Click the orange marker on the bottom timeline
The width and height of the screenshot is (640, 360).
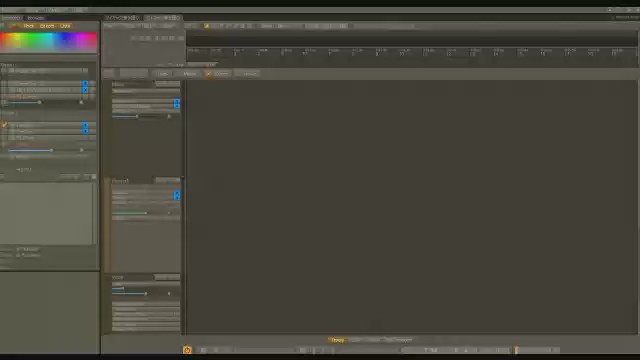(x=516, y=350)
